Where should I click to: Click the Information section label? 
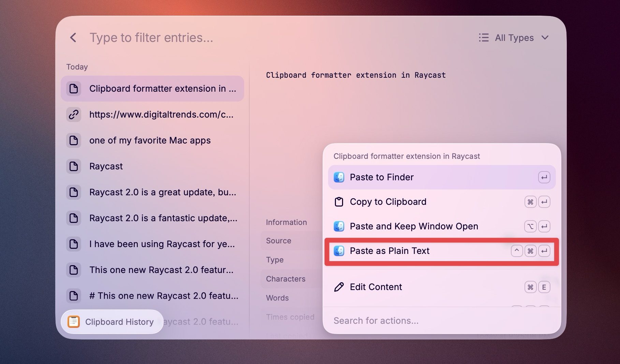(x=286, y=222)
